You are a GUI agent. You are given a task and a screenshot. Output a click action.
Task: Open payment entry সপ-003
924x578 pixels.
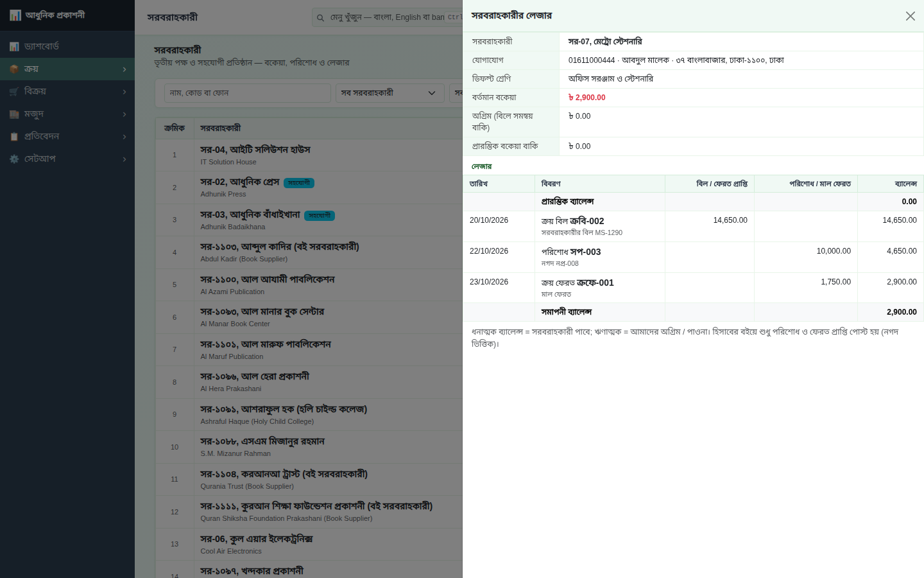point(585,252)
